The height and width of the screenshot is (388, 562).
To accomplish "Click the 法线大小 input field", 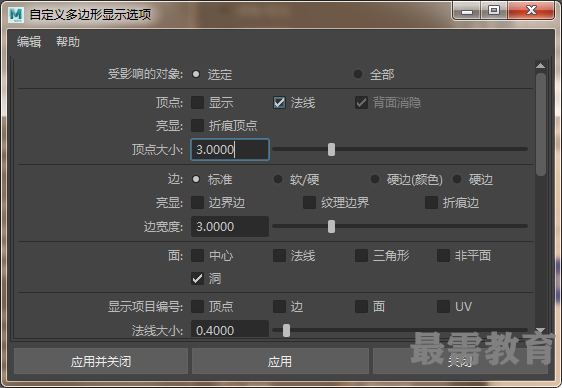I will click(x=230, y=329).
